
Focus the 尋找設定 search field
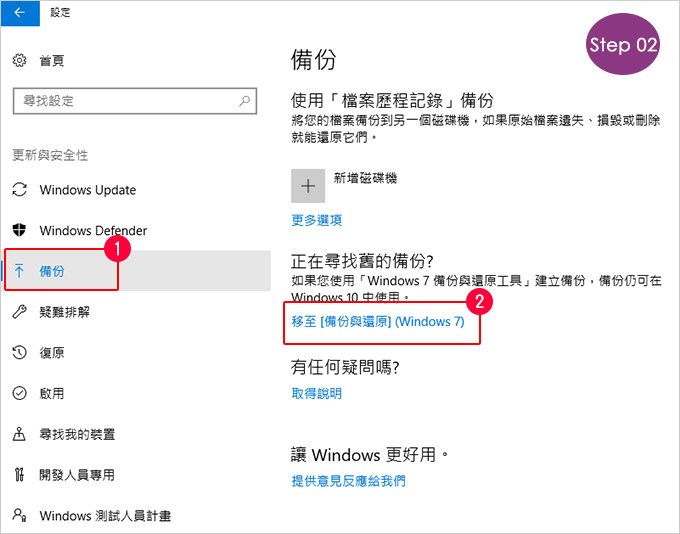[135, 101]
